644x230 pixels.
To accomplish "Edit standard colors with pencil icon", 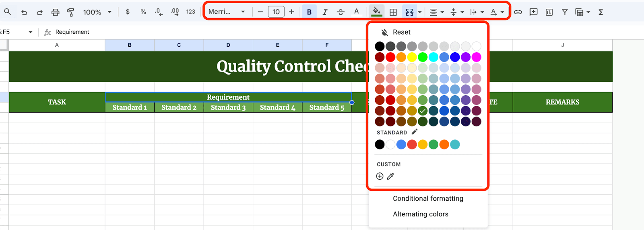I will point(415,132).
